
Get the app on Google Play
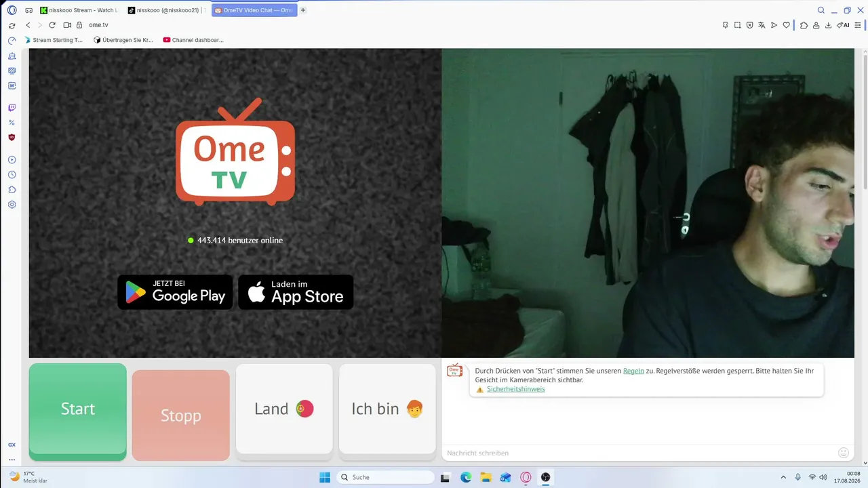coord(175,292)
